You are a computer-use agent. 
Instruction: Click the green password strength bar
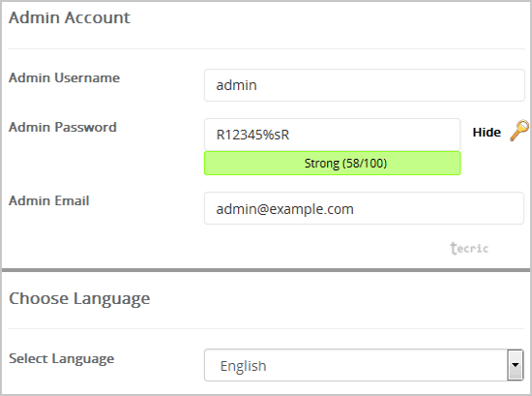pos(332,164)
